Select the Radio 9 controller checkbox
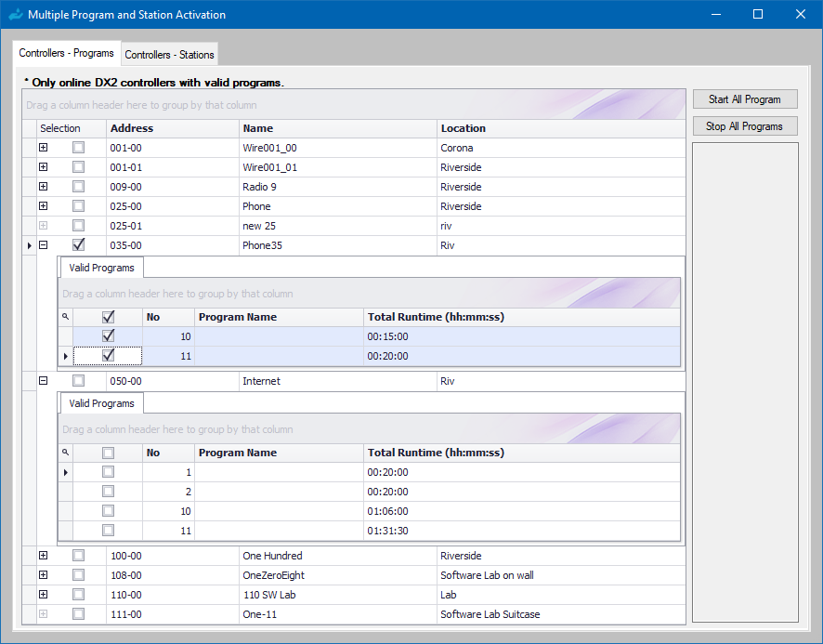823x644 pixels. click(78, 187)
